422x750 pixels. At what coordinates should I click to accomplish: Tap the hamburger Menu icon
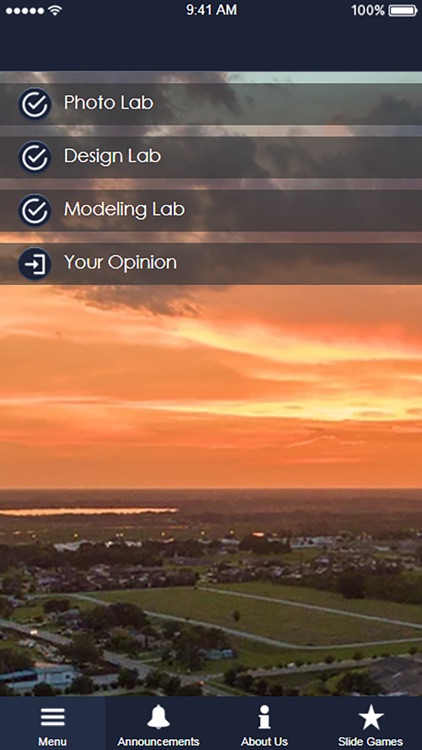(x=53, y=717)
